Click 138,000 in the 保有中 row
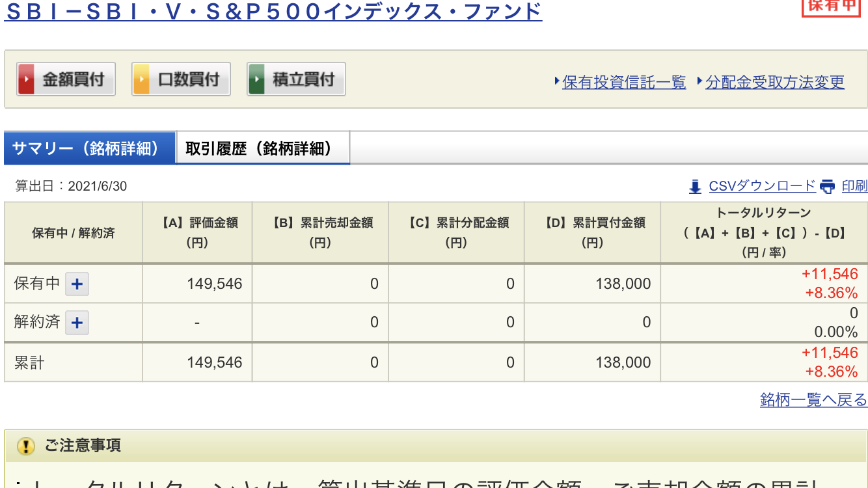The height and width of the screenshot is (488, 868). 623,284
